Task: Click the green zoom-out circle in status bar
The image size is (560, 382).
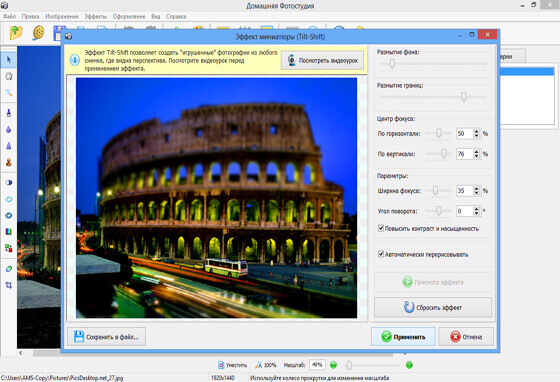Action: pyautogui.click(x=333, y=365)
